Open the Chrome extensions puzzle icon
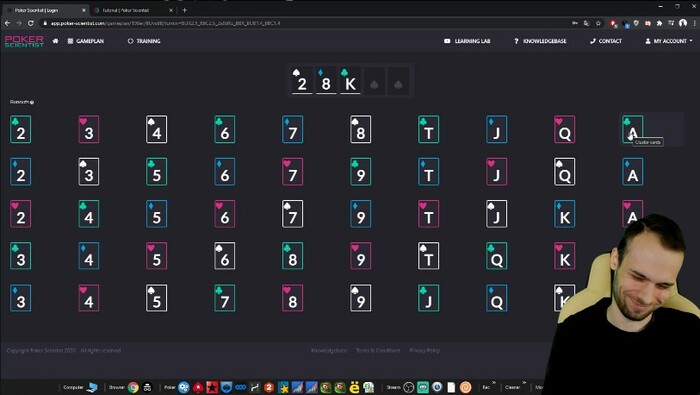700x395 pixels. tap(659, 23)
